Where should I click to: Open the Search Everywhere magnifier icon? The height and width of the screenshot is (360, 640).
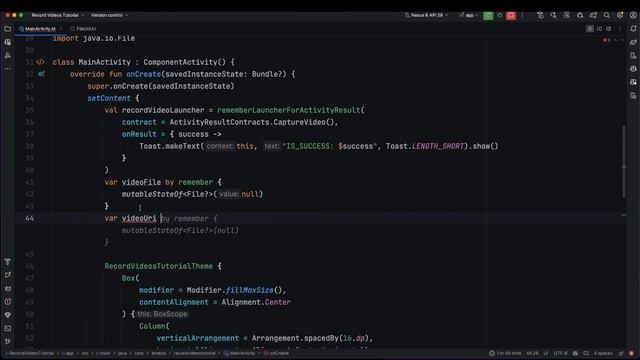point(607,16)
